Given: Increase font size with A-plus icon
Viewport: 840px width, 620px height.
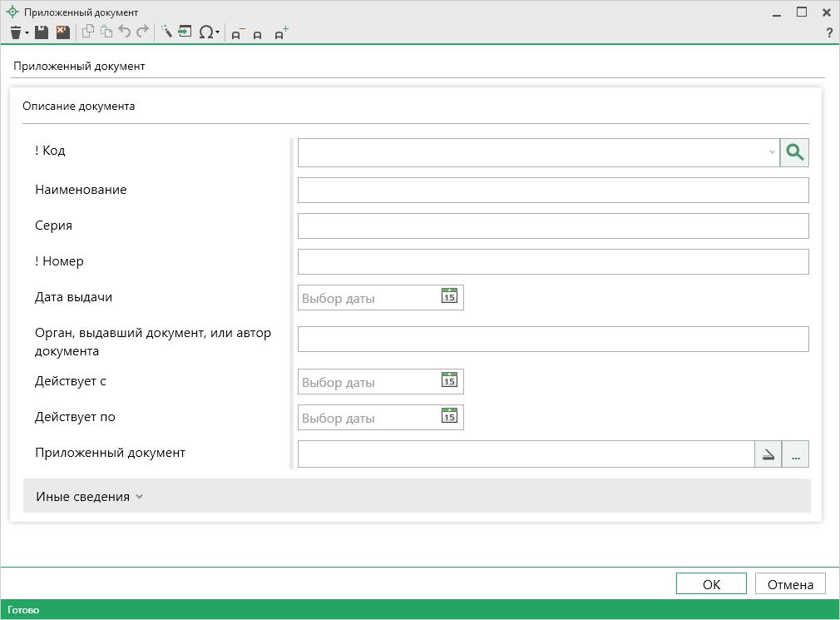Looking at the screenshot, I should (x=281, y=33).
